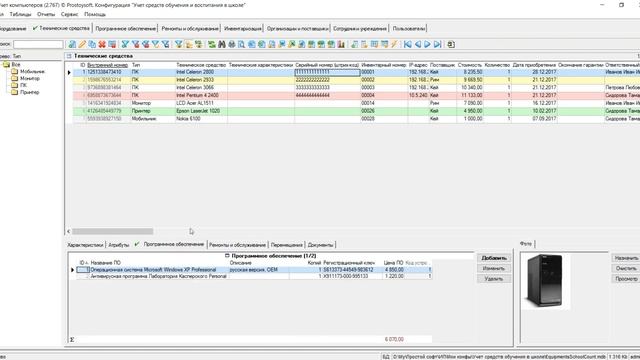Click the printer icon in the toolbar
Image resolution: width=640 pixels, height=360 pixels.
(x=231, y=44)
